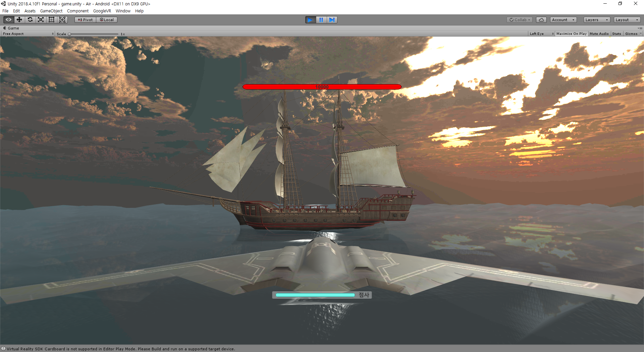Toggle Pivot mode for the transform handles
Viewport: 644px width, 352px height.
85,19
